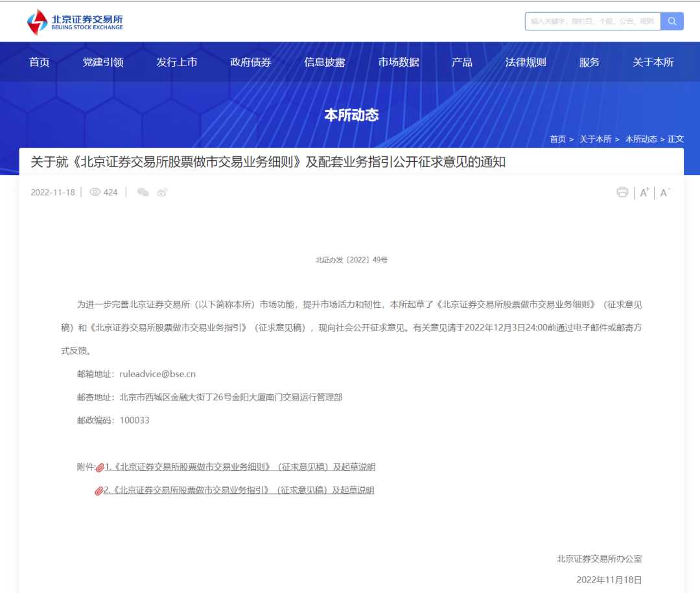
Task: Open attachment 1 业务细则 征求意见稿 link
Action: pyautogui.click(x=240, y=467)
